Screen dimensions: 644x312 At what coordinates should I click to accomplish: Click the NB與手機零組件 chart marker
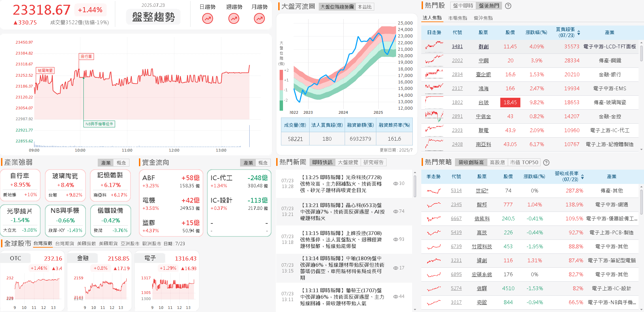pyautogui.click(x=99, y=124)
